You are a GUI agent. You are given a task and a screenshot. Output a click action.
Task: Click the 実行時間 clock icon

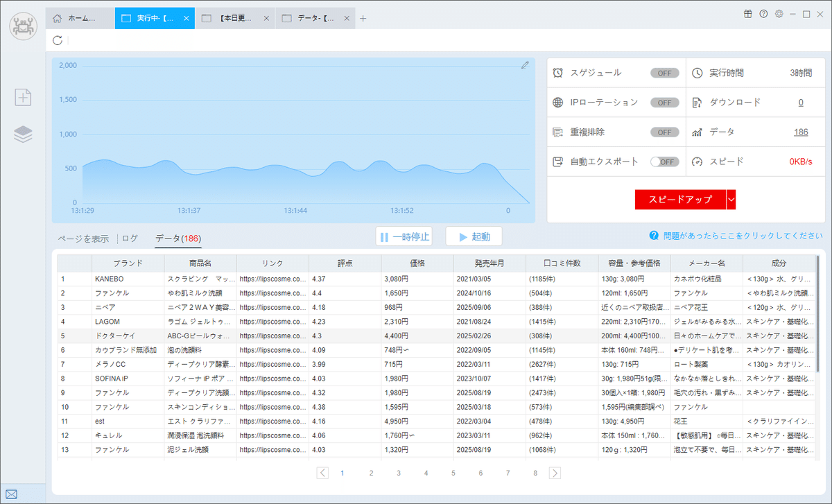tap(697, 73)
